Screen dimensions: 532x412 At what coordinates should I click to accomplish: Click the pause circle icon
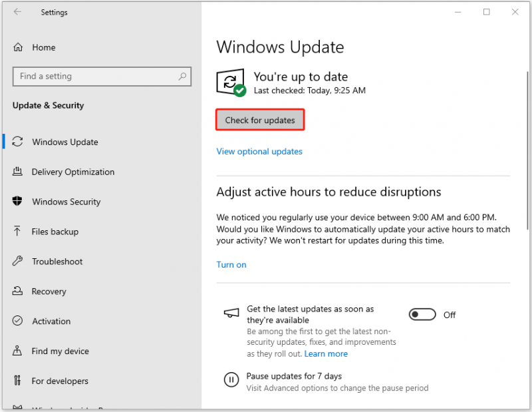pyautogui.click(x=231, y=379)
